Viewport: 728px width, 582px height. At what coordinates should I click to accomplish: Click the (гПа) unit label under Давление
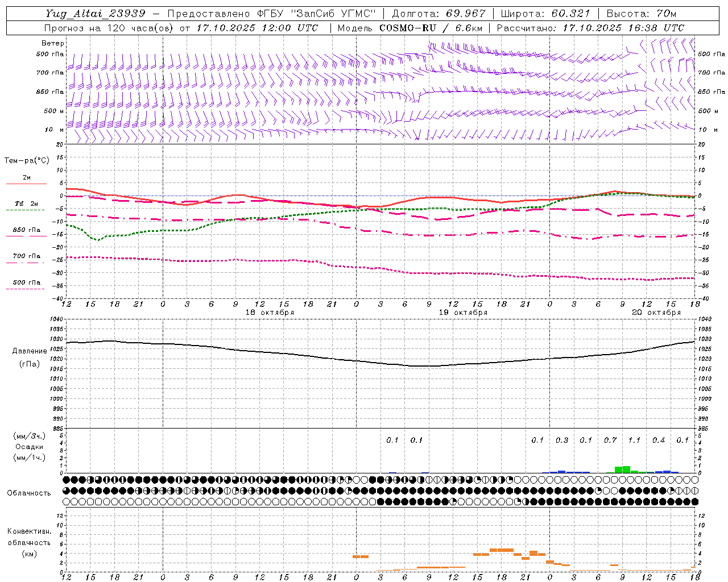tap(29, 364)
